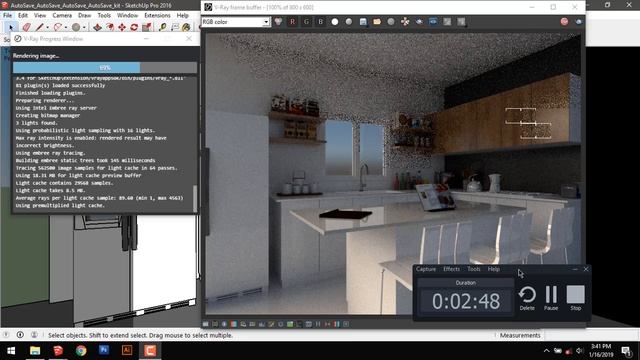Open the Extensions menu
The image size is (640, 360).
(157, 15)
